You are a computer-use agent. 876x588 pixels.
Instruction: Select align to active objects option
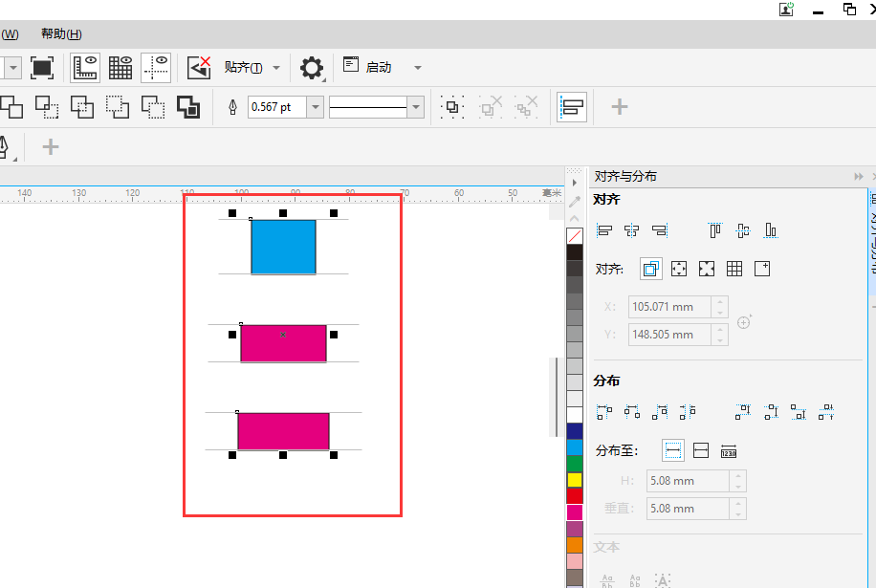click(x=651, y=270)
